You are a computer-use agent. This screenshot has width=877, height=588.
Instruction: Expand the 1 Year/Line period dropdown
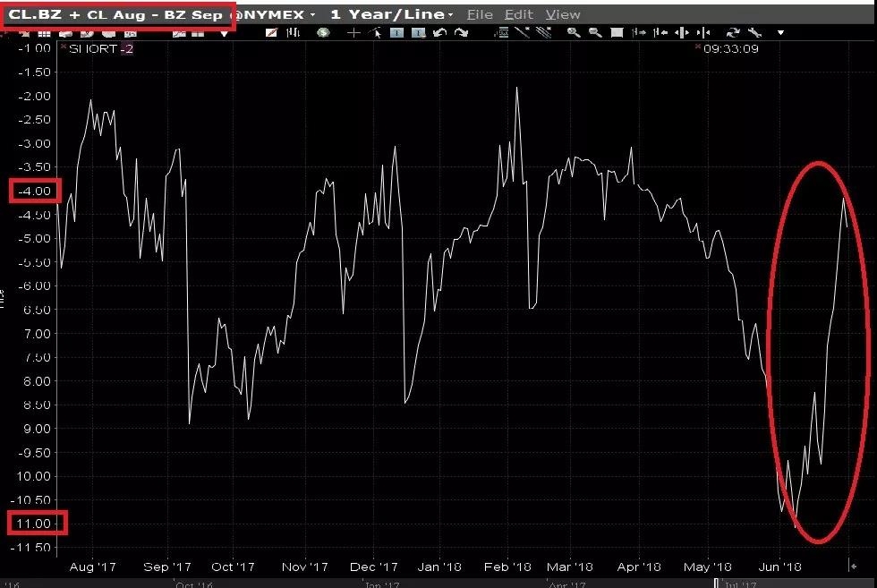(450, 15)
